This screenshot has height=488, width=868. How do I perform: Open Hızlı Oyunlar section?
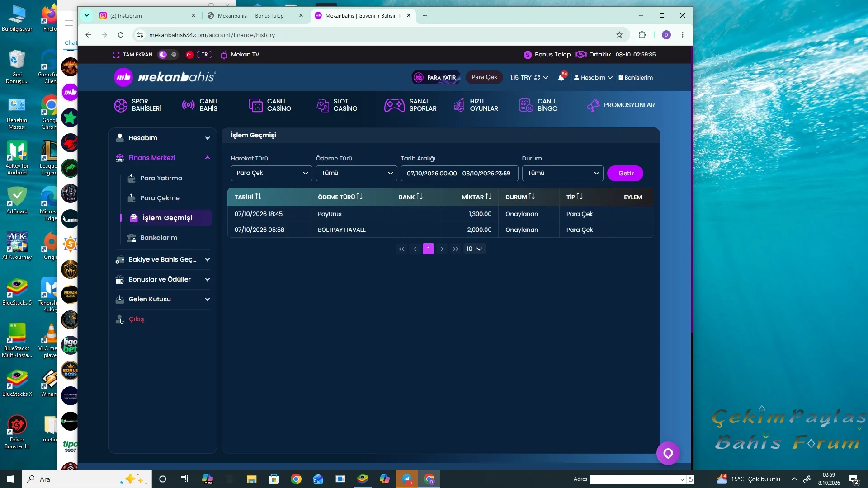(476, 105)
